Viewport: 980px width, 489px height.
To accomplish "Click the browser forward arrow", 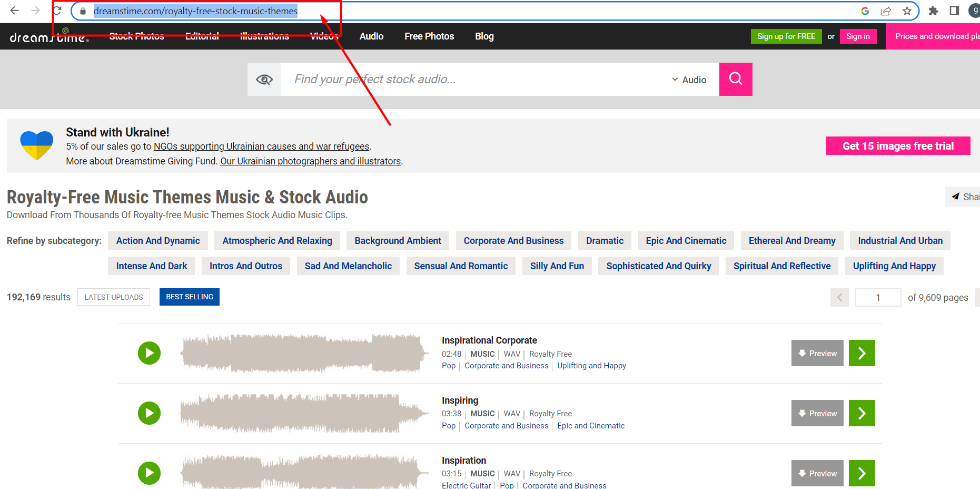I will pos(35,11).
